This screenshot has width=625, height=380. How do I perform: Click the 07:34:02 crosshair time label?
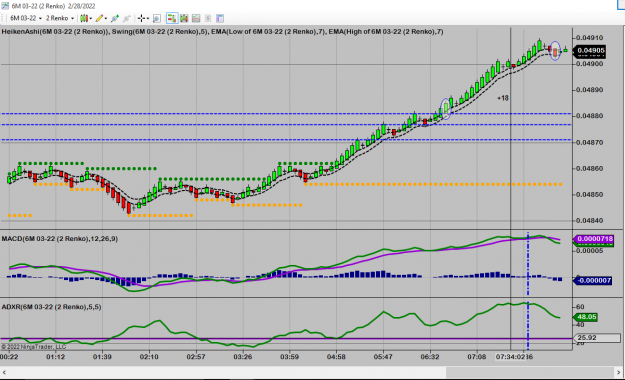(510, 357)
